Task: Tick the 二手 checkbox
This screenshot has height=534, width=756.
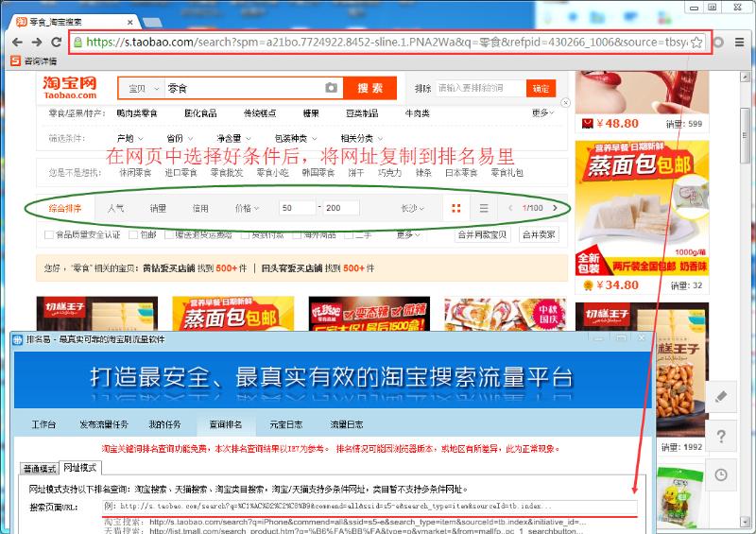Action: click(x=349, y=235)
